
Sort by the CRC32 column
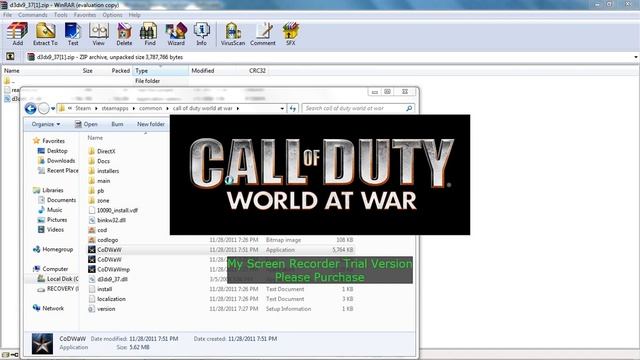click(x=257, y=71)
